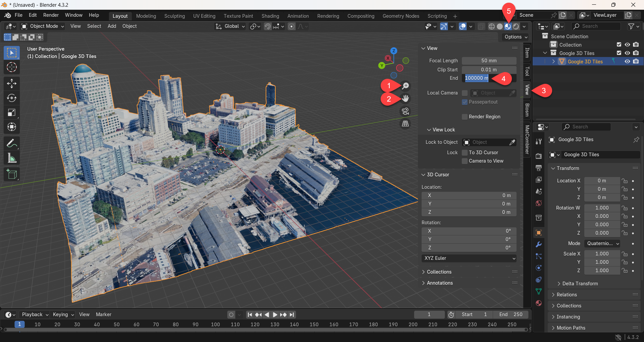The width and height of the screenshot is (644, 342).
Task: Open the Render menu
Action: (x=51, y=15)
